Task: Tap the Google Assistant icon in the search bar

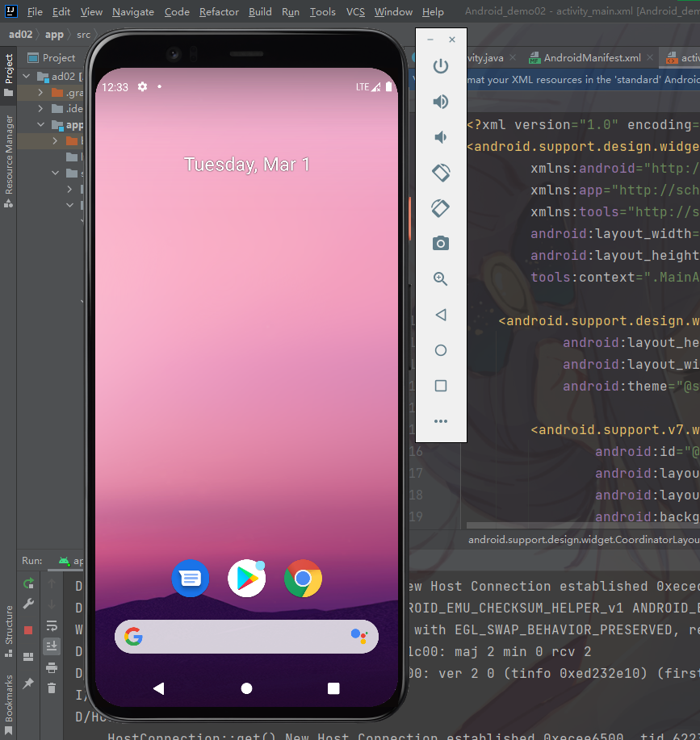Action: pyautogui.click(x=359, y=636)
